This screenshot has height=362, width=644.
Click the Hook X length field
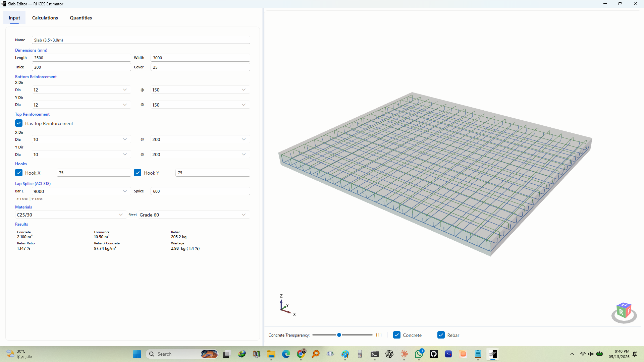tap(94, 173)
